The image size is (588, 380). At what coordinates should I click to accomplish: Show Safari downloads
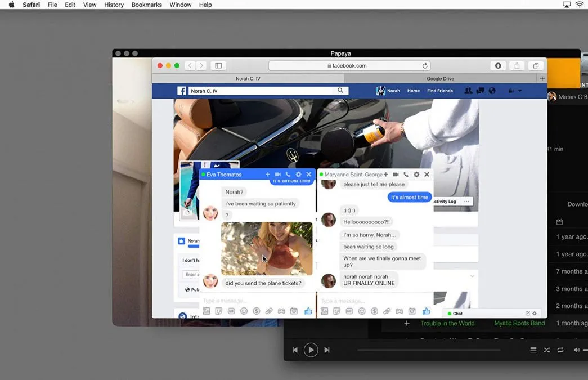(x=498, y=66)
